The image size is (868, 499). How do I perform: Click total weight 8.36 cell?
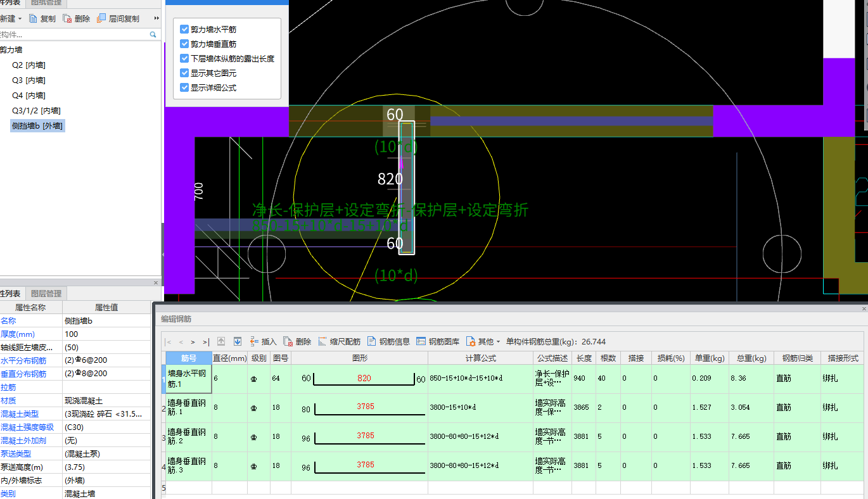point(751,379)
